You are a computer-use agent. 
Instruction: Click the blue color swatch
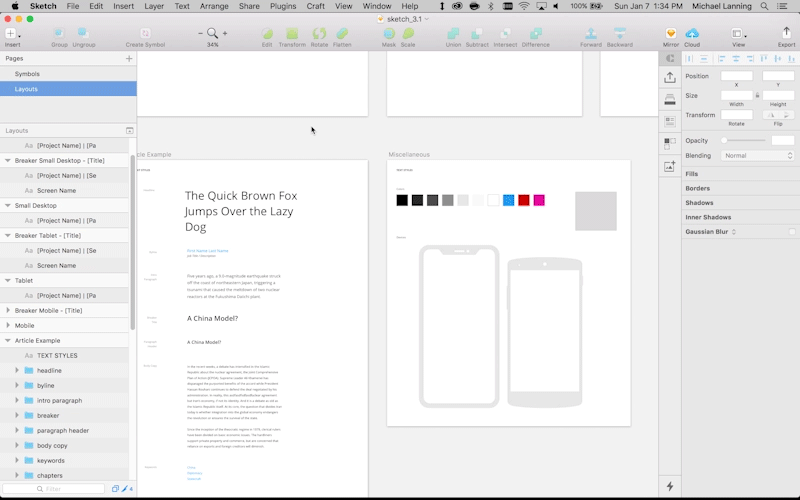(509, 200)
